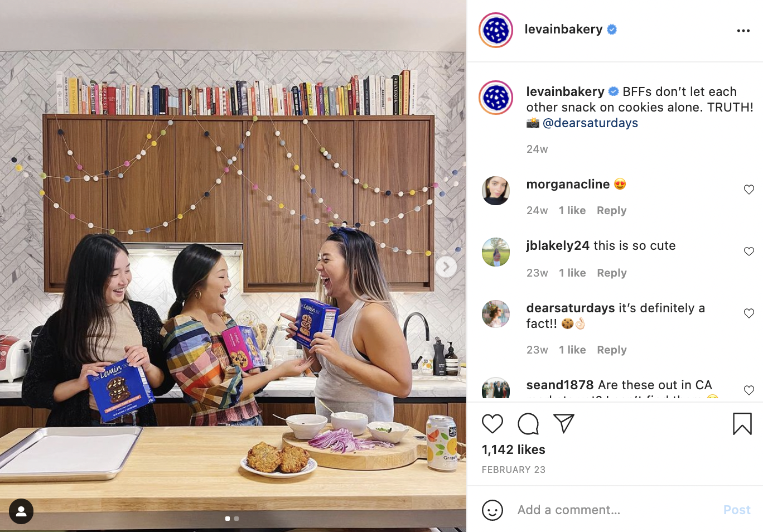The width and height of the screenshot is (763, 532).
Task: Open morganacline's profile avatar
Action: [496, 191]
